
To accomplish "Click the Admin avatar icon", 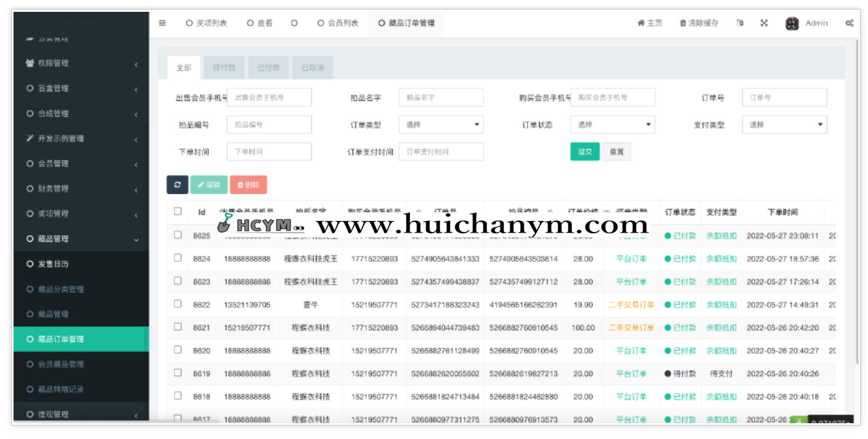I will click(x=792, y=23).
